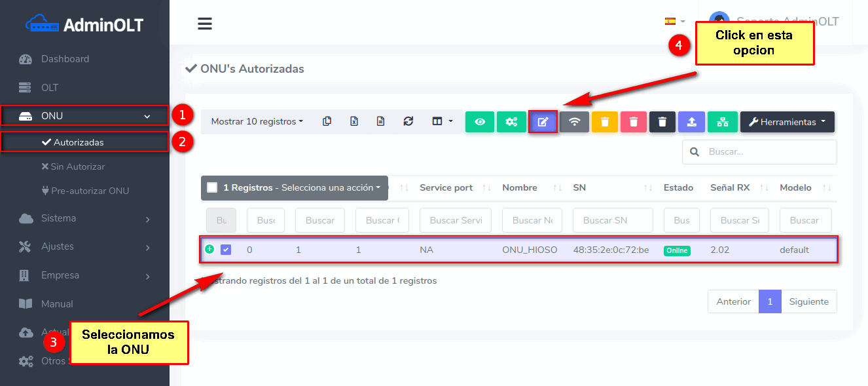This screenshot has height=386, width=868.
Task: Open Sin Autorizar in the sidebar
Action: point(77,166)
